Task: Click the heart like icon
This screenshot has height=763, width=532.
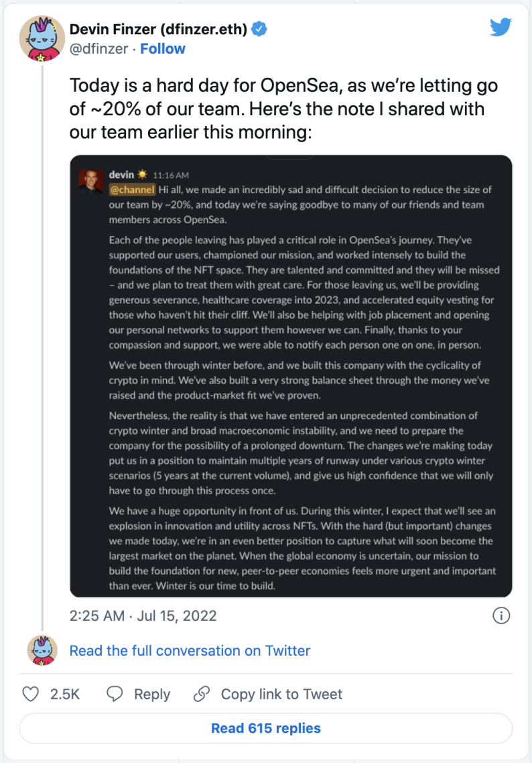Action: point(31,694)
